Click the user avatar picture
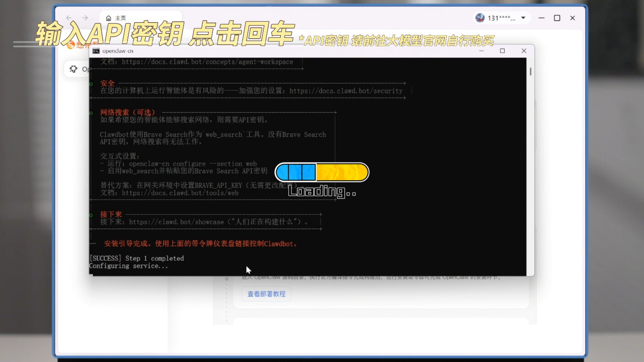The height and width of the screenshot is (362, 644). pos(480,18)
